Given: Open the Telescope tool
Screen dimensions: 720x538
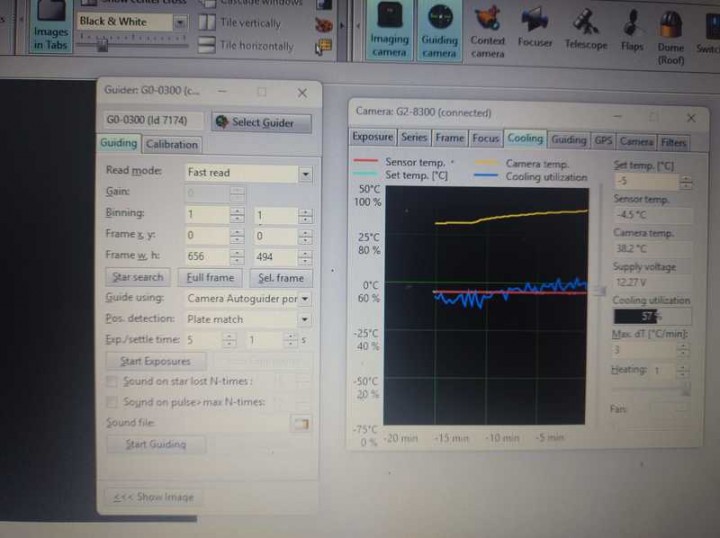Looking at the screenshot, I should point(586,29).
